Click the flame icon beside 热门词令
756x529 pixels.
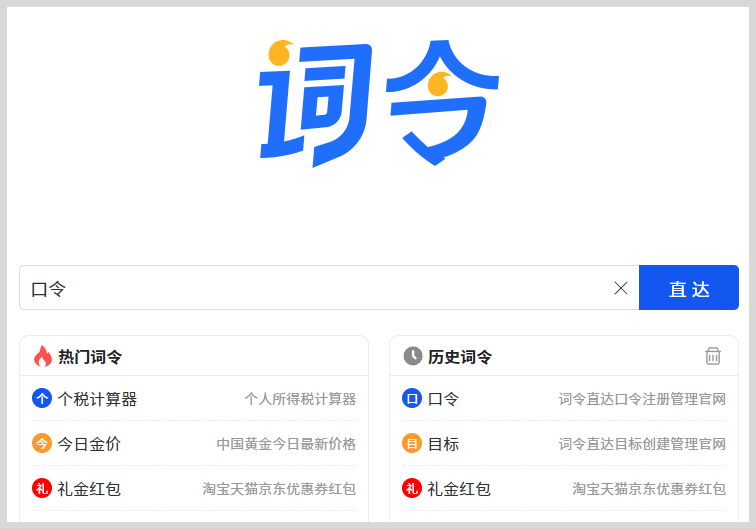(42, 356)
